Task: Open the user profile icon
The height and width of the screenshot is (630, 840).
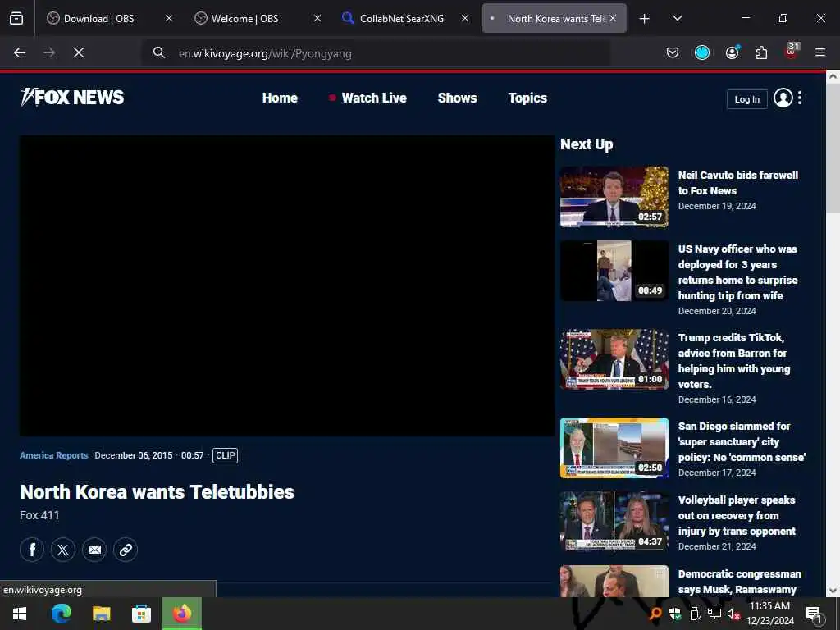Action: click(x=783, y=98)
